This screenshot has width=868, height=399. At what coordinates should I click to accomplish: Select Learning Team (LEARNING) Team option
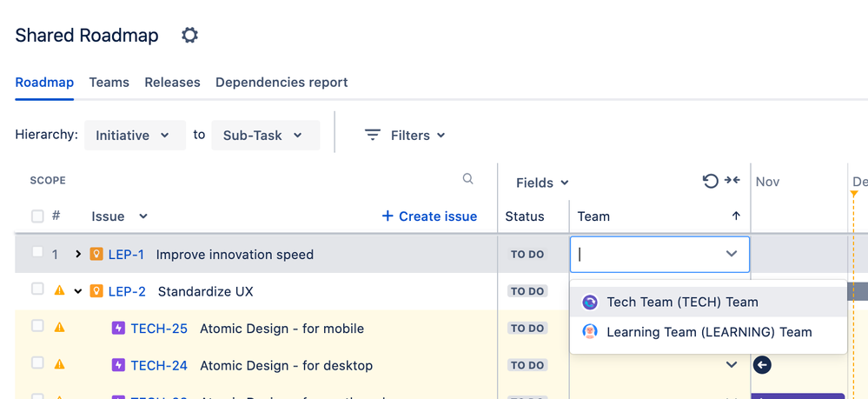(x=709, y=332)
